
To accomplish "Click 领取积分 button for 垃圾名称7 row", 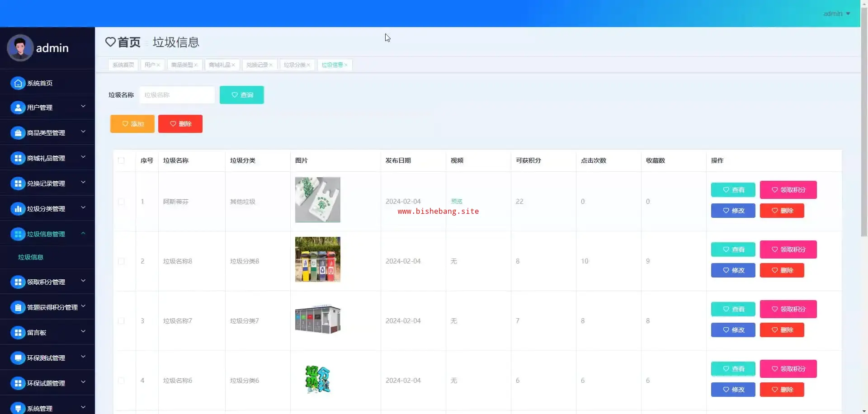I will [x=788, y=309].
